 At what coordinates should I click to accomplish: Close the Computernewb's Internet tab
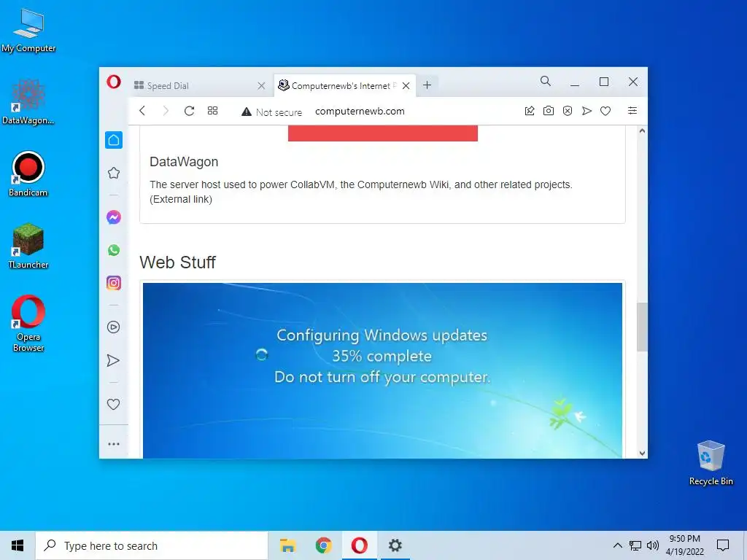point(406,86)
